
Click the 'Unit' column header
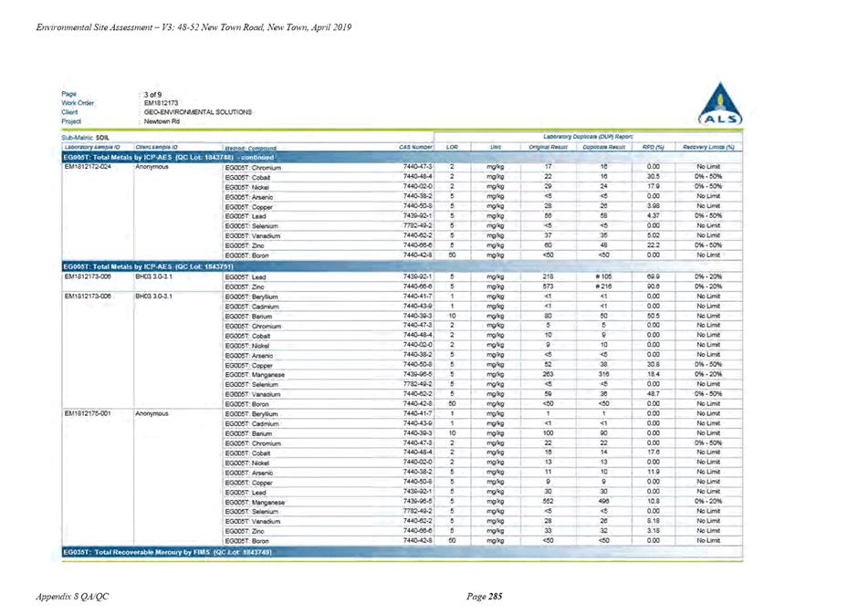pos(495,147)
